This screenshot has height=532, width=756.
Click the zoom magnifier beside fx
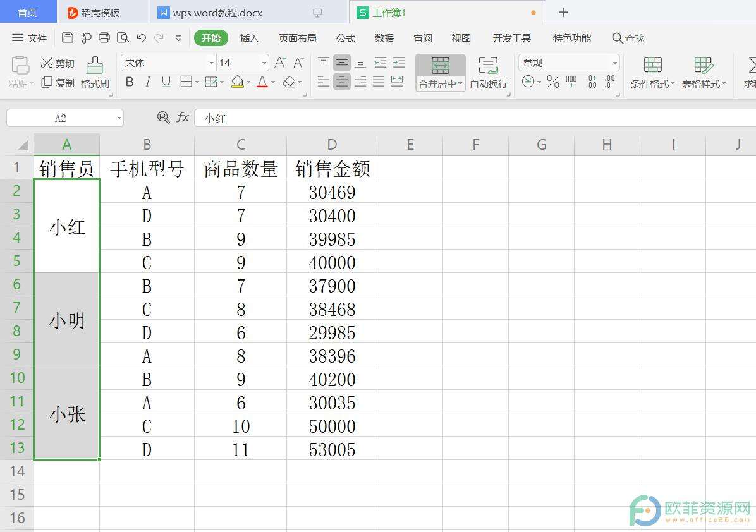(164, 118)
